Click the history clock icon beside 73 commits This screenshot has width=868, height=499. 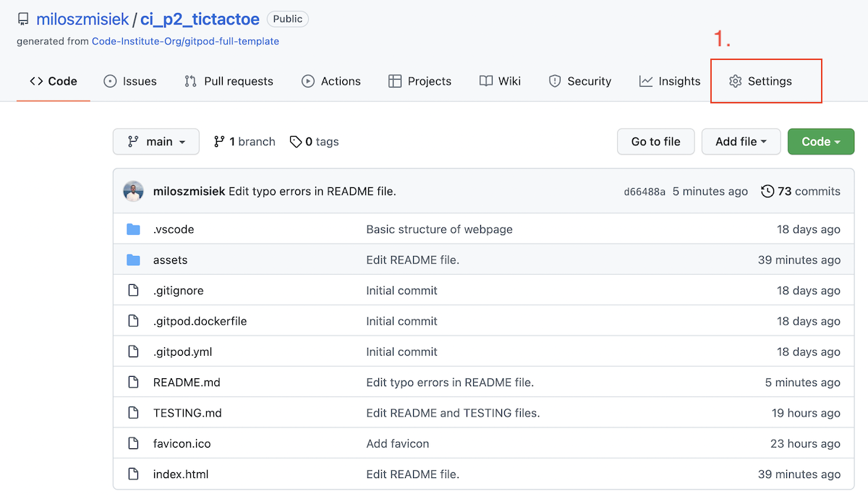(x=767, y=191)
